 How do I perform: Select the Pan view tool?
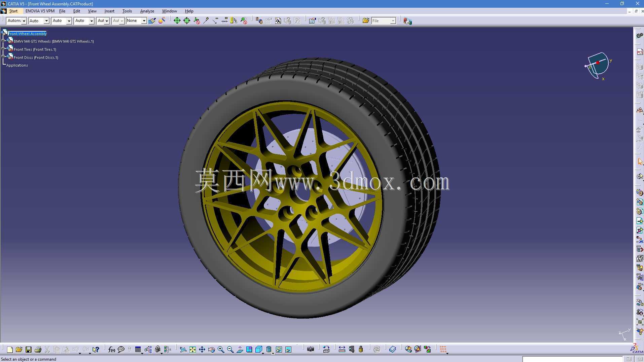click(x=202, y=350)
